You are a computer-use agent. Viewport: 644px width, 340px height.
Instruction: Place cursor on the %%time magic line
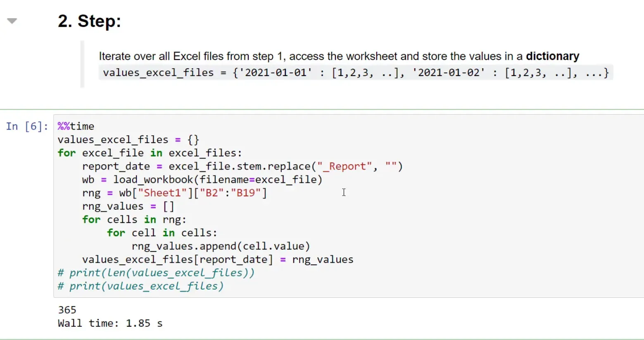(x=76, y=126)
